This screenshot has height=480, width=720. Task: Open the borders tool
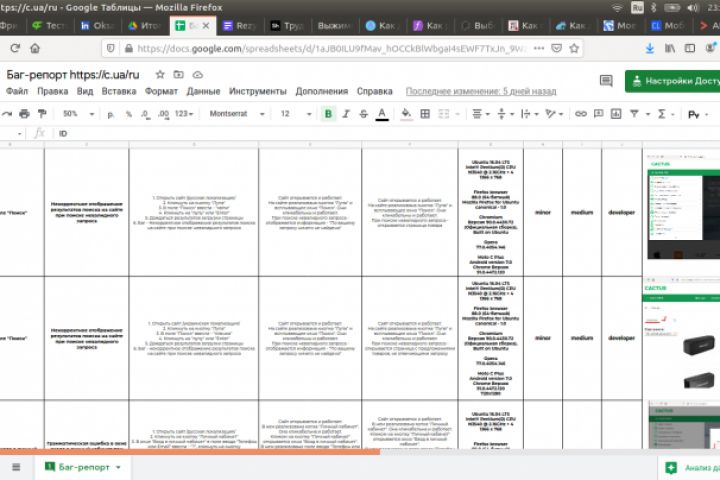click(425, 113)
